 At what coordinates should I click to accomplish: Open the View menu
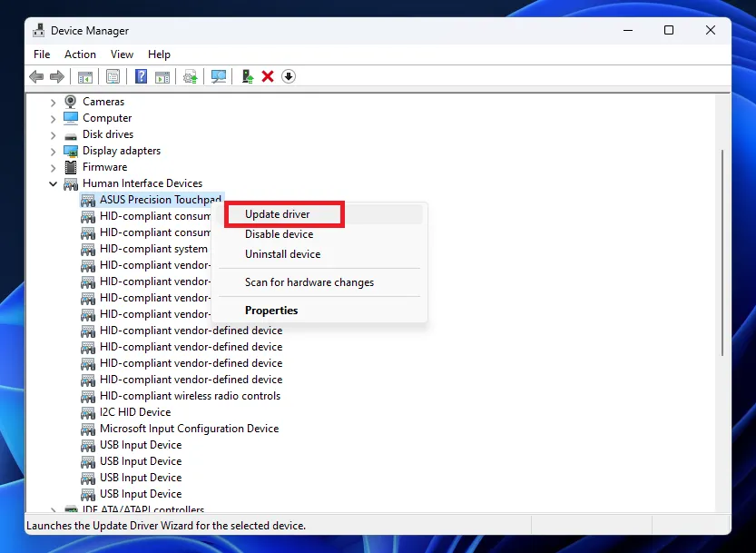[122, 54]
